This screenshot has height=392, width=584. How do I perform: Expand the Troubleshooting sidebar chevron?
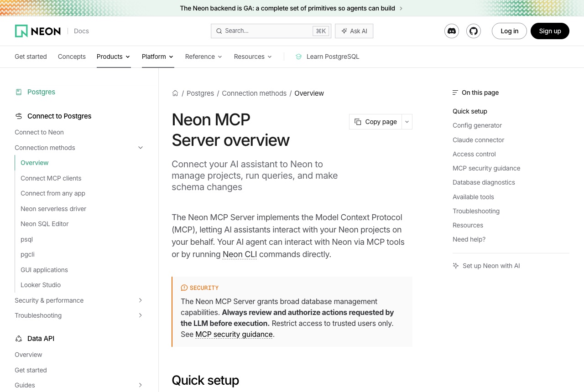141,315
